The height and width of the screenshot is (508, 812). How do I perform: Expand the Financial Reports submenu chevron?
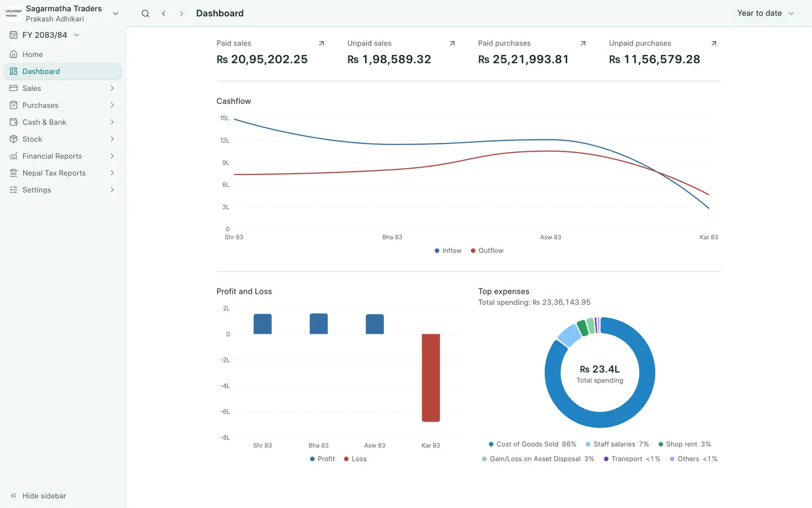112,156
